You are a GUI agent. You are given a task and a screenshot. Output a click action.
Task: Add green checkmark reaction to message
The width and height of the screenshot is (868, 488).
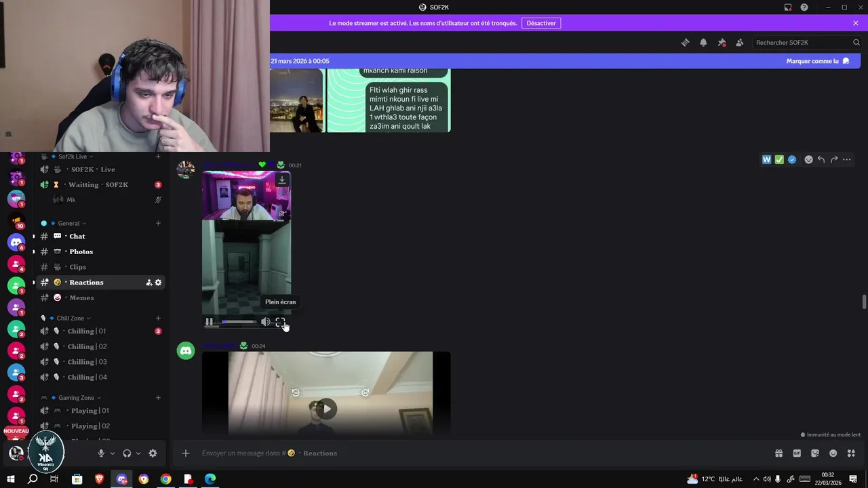click(x=779, y=159)
